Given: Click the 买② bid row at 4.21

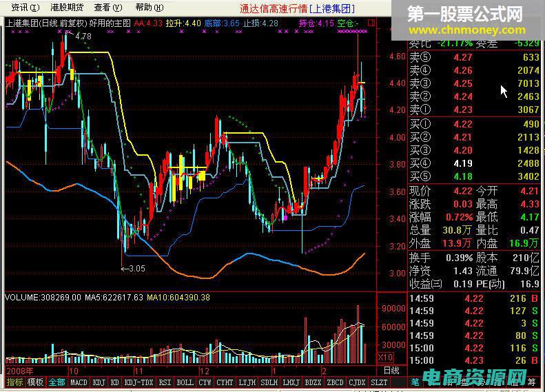Looking at the screenshot, I should (474, 137).
